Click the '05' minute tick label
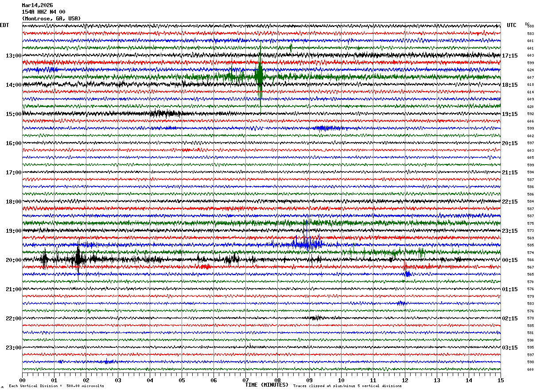Screen dimensions: 536x392 point(182,380)
